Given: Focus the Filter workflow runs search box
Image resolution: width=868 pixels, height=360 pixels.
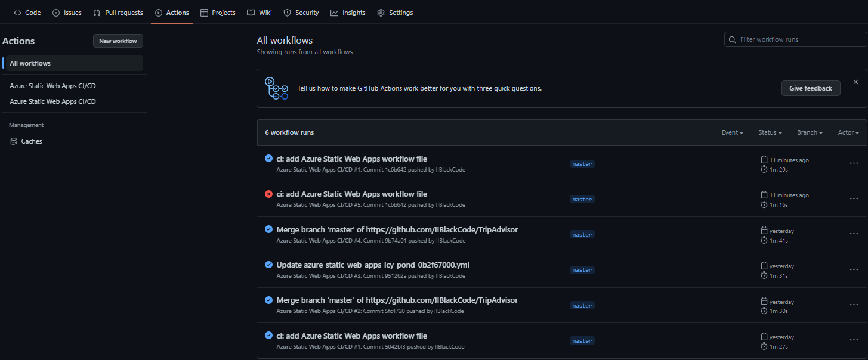Looking at the screenshot, I should 795,39.
